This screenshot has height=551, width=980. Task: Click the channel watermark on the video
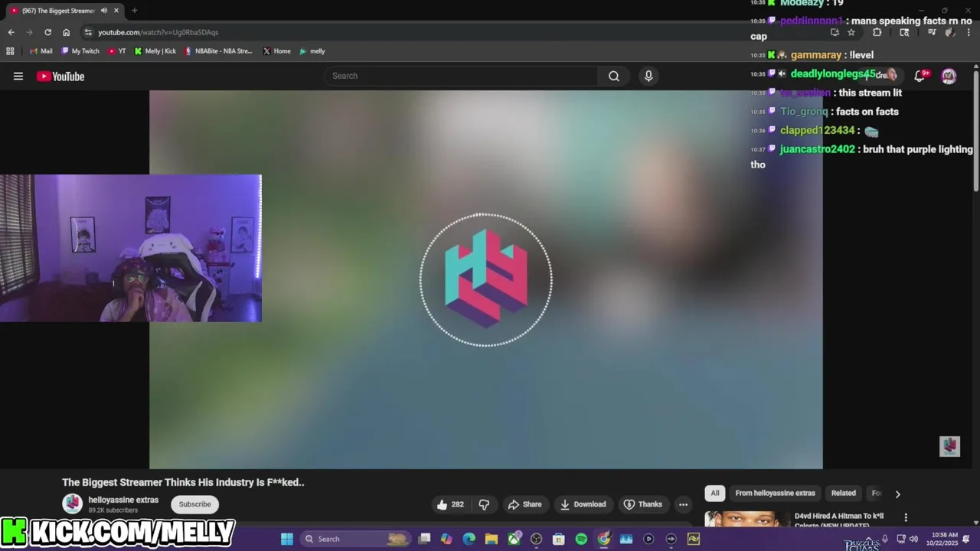pos(949,446)
